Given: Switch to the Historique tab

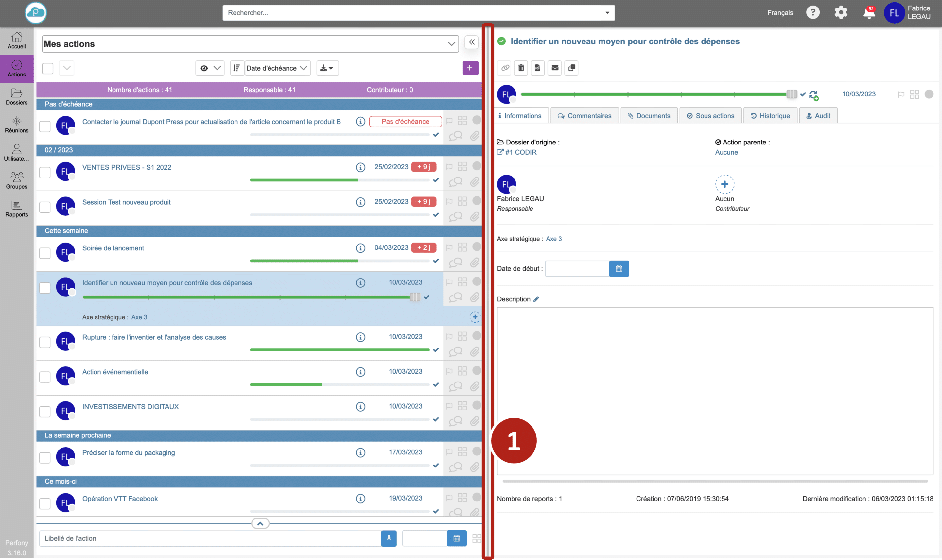Looking at the screenshot, I should [x=770, y=116].
